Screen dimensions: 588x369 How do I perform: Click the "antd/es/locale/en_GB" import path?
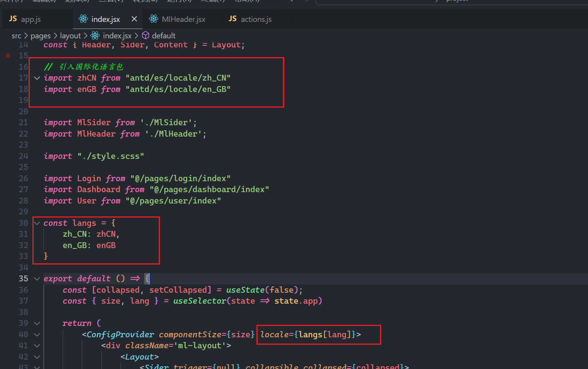[x=178, y=89]
